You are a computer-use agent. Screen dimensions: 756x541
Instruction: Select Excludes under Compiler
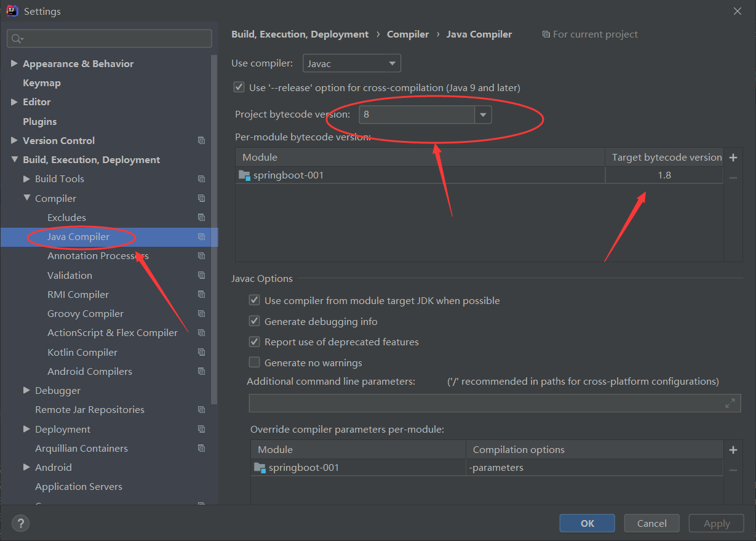click(66, 217)
